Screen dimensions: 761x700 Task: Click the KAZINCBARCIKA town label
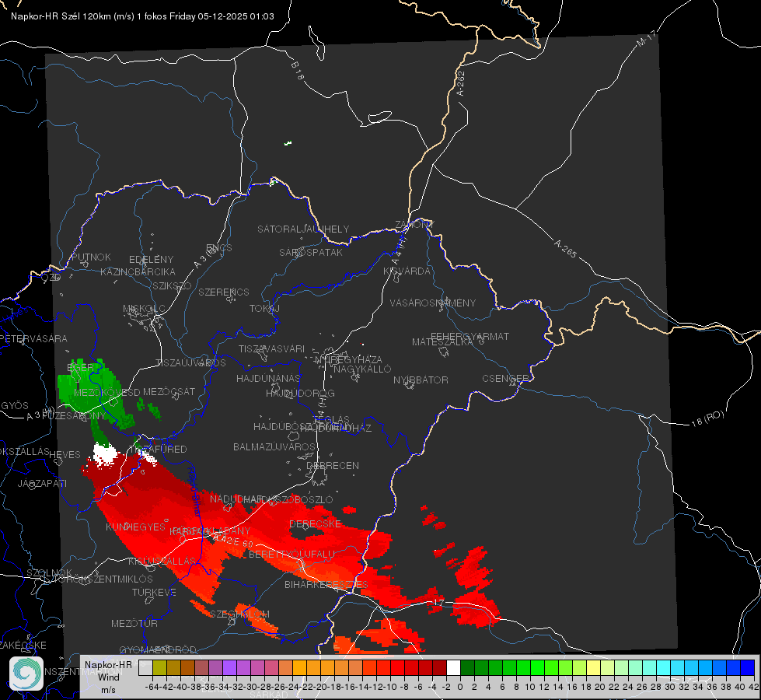coord(138,271)
